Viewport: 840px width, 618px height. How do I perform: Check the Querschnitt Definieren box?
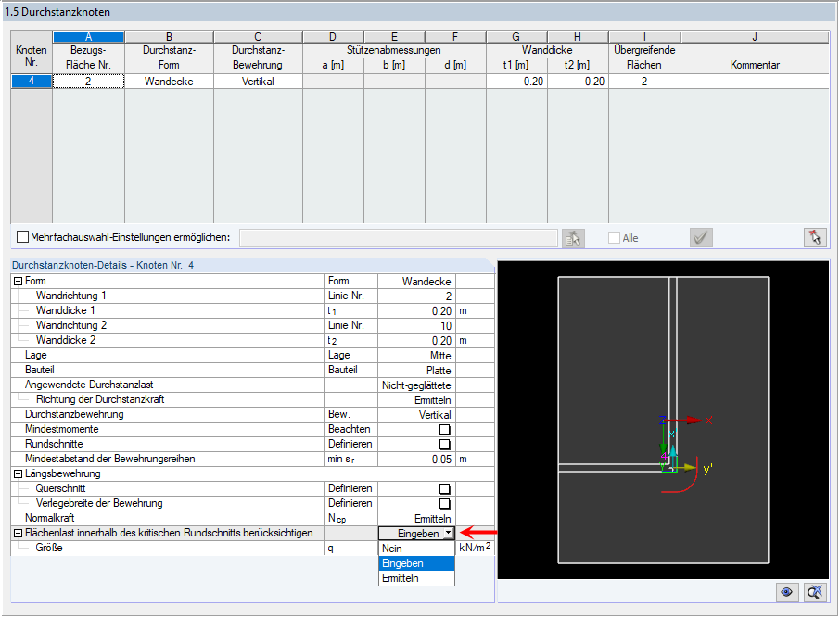pos(445,489)
